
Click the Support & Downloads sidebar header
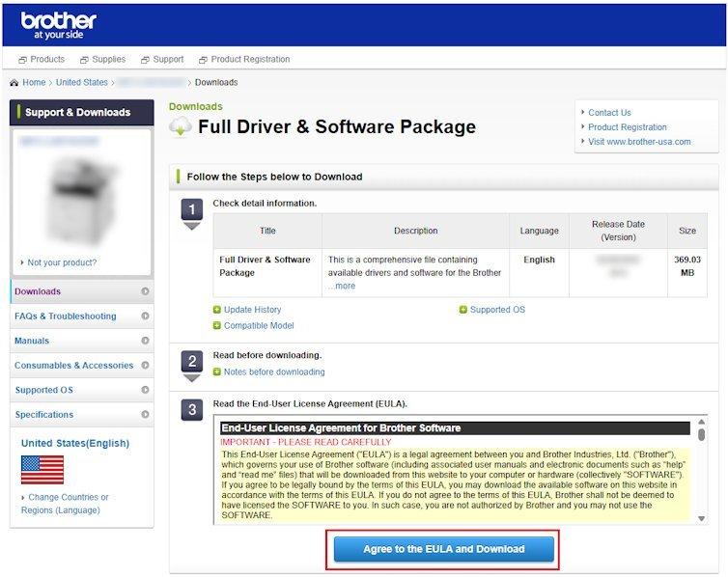82,112
